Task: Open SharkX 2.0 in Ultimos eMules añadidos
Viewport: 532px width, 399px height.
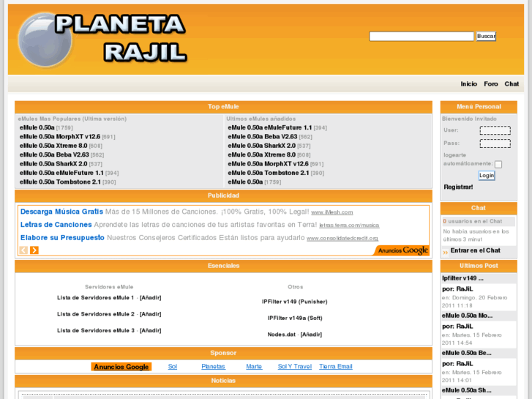Action: point(261,146)
